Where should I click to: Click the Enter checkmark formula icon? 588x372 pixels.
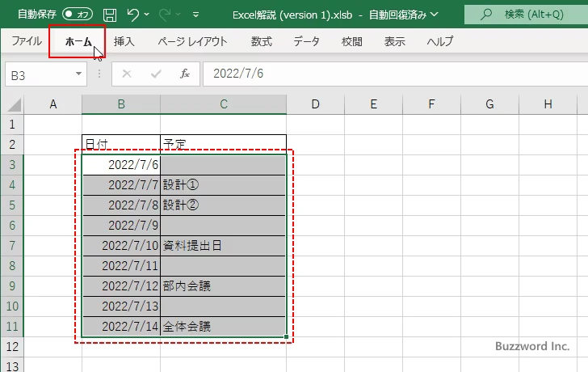click(x=156, y=74)
